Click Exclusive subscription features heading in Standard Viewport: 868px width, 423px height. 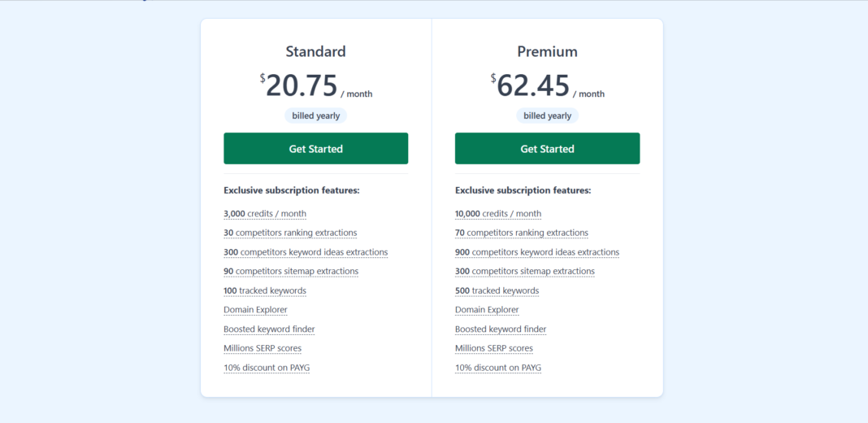[292, 190]
